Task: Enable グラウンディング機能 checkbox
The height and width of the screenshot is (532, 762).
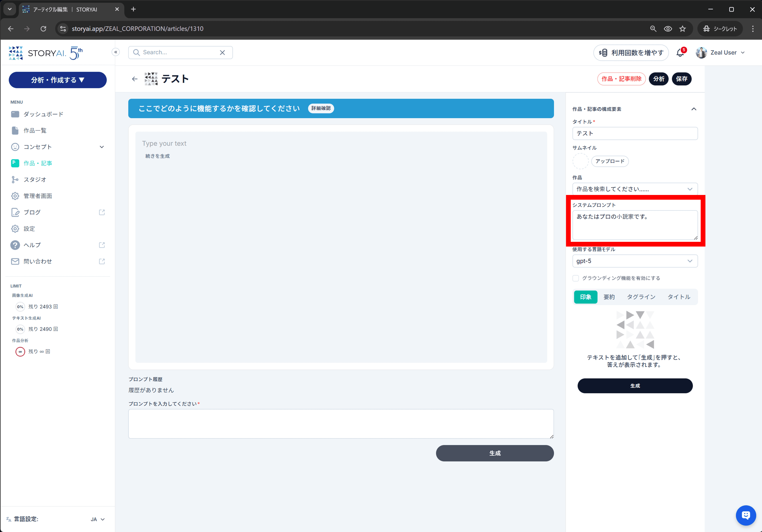Action: tap(575, 278)
